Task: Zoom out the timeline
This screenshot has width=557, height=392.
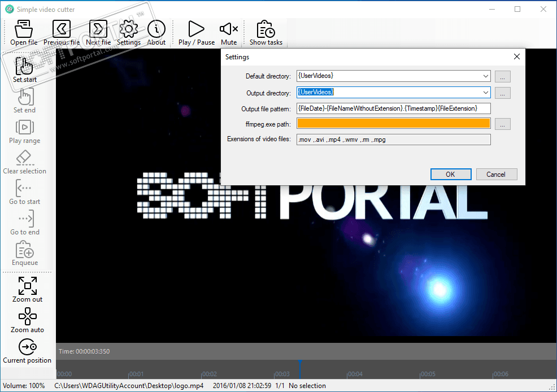Action: coord(27,289)
